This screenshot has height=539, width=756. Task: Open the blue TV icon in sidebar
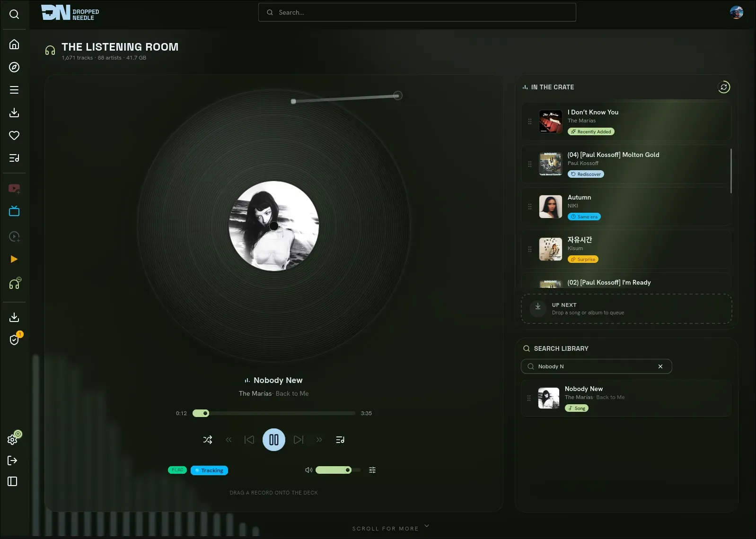click(x=14, y=211)
